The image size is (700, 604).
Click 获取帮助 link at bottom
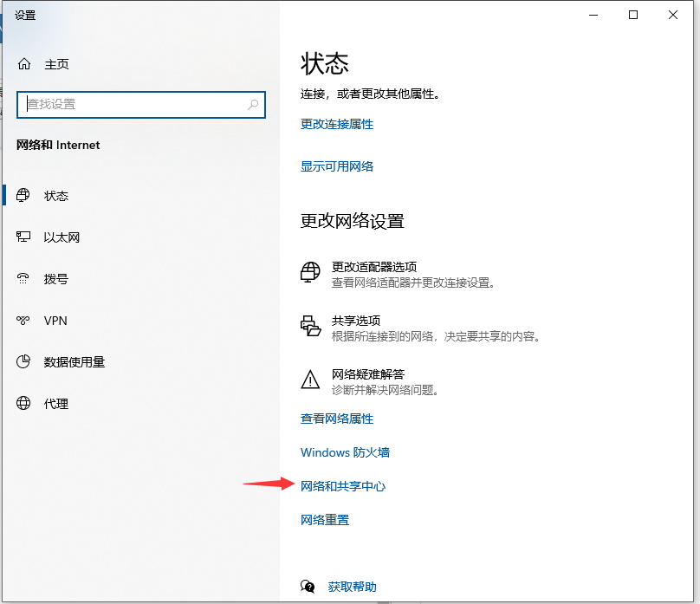click(x=352, y=587)
